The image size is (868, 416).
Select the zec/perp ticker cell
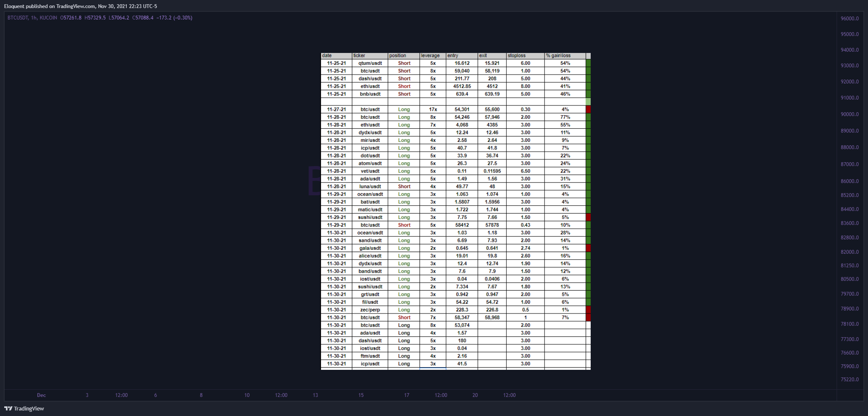(370, 310)
